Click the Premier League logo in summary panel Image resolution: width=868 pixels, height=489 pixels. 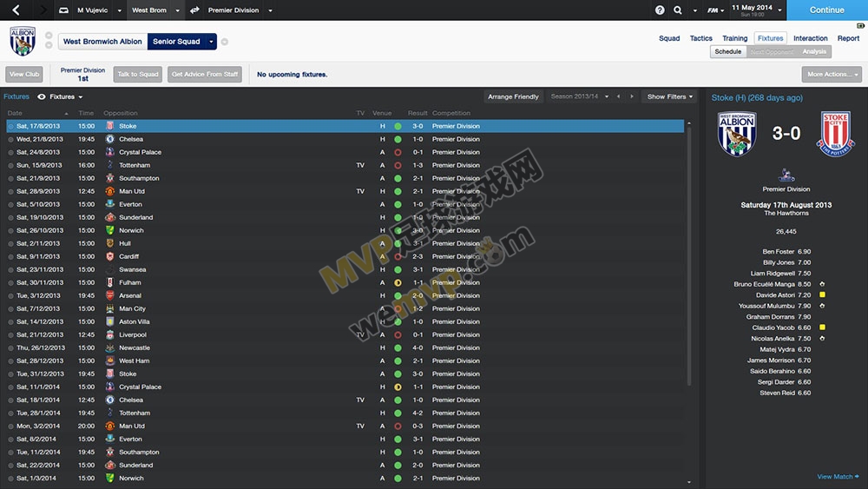(x=786, y=175)
